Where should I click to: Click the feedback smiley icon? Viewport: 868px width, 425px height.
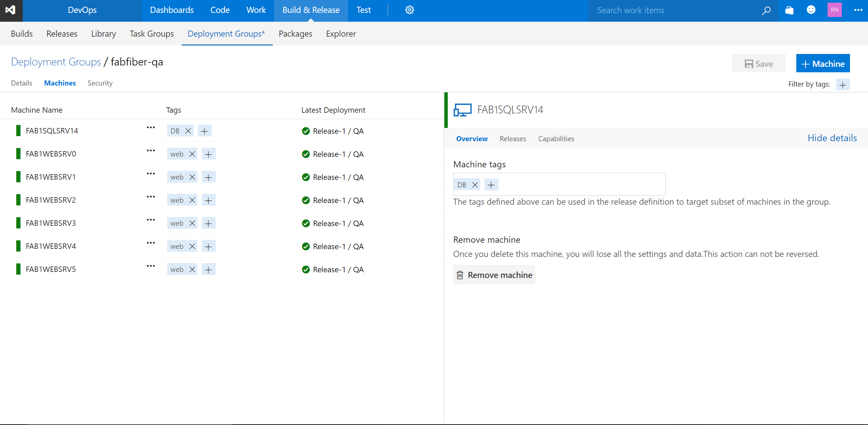[x=811, y=11]
